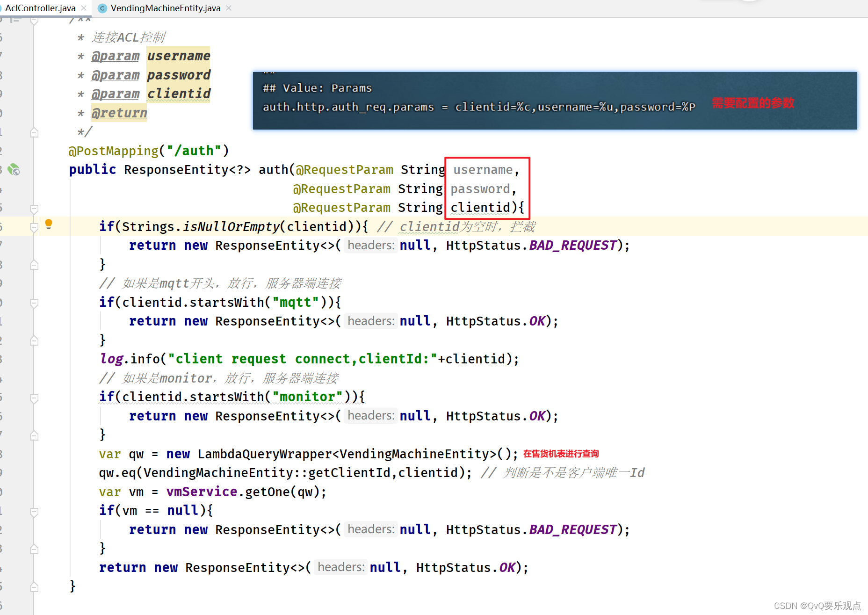Click the "/auth" string literal
This screenshot has width=868, height=615.
point(194,151)
